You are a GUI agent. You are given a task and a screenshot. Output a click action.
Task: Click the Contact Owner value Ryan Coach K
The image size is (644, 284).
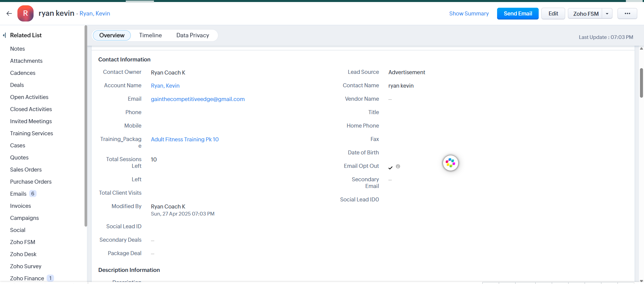pos(168,73)
